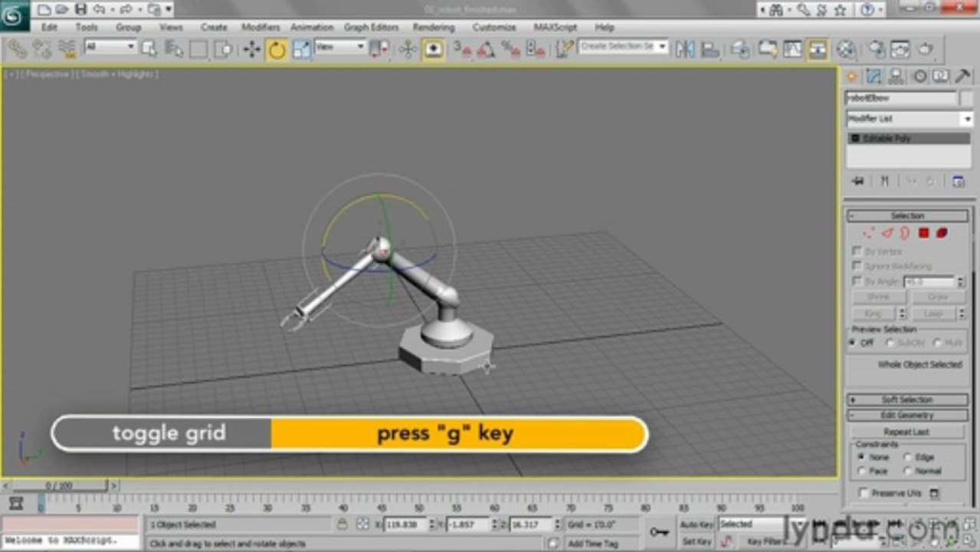Screen dimensions: 980x552
Task: Click the Auto Key button
Action: point(696,524)
